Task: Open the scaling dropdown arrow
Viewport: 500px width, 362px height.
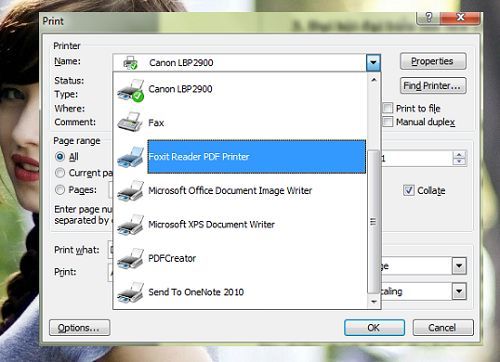Action: pos(459,291)
